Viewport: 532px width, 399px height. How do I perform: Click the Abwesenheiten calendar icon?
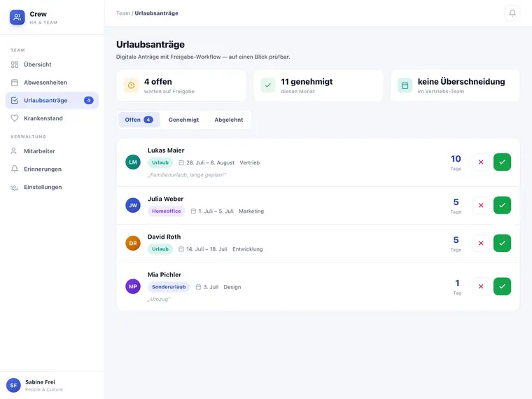coord(15,83)
